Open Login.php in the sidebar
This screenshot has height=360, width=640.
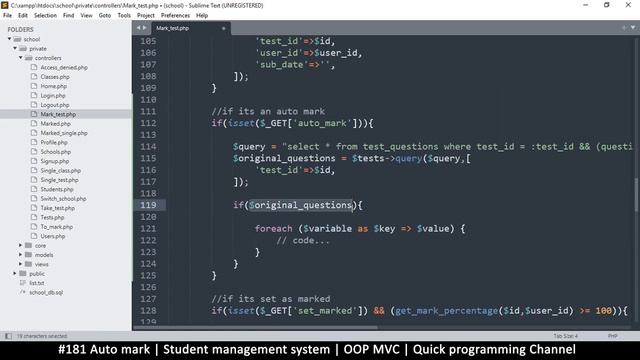[53, 96]
